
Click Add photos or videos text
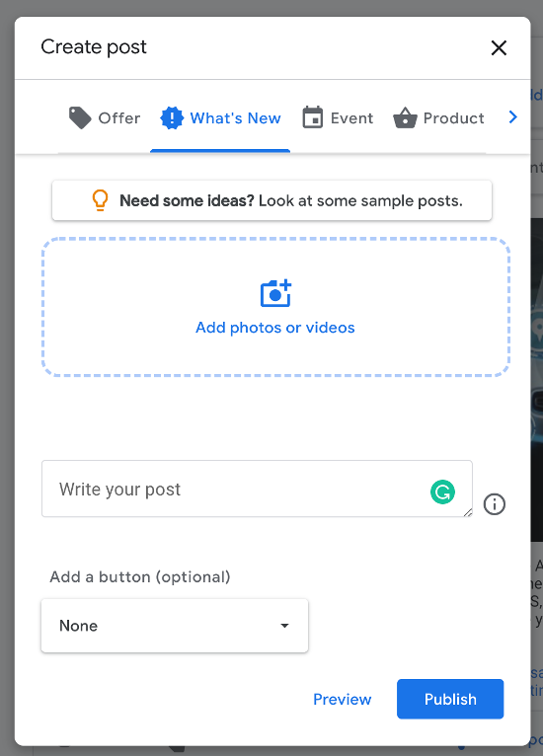tap(274, 328)
